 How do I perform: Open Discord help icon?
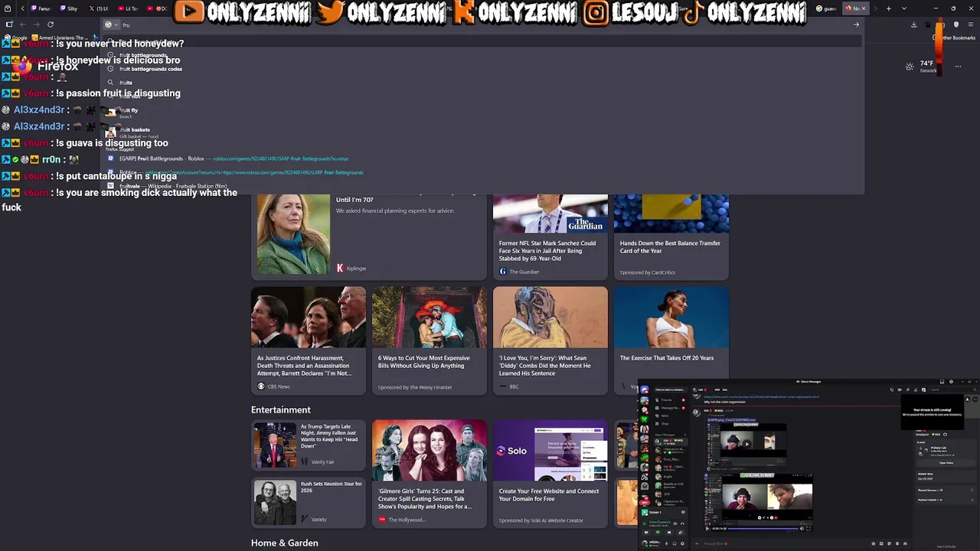click(951, 381)
